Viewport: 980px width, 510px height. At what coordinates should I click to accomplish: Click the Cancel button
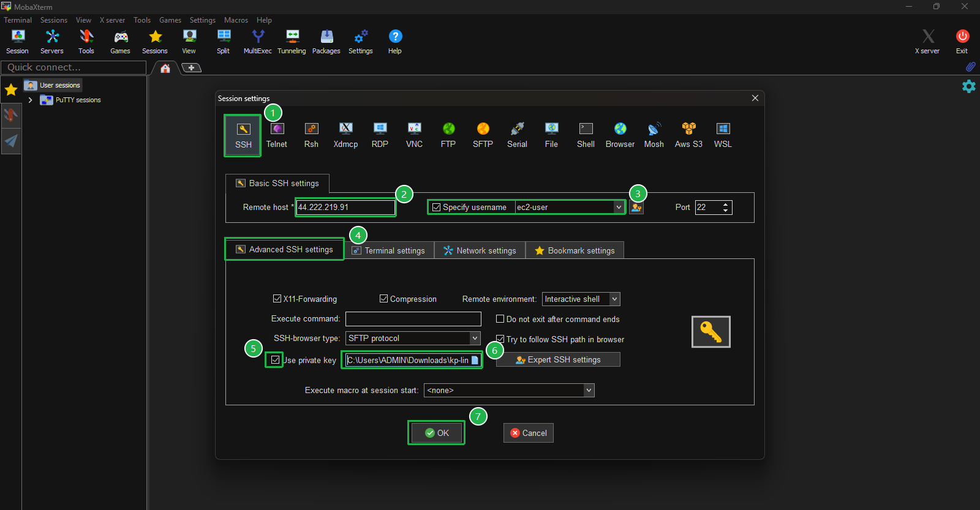pos(529,433)
